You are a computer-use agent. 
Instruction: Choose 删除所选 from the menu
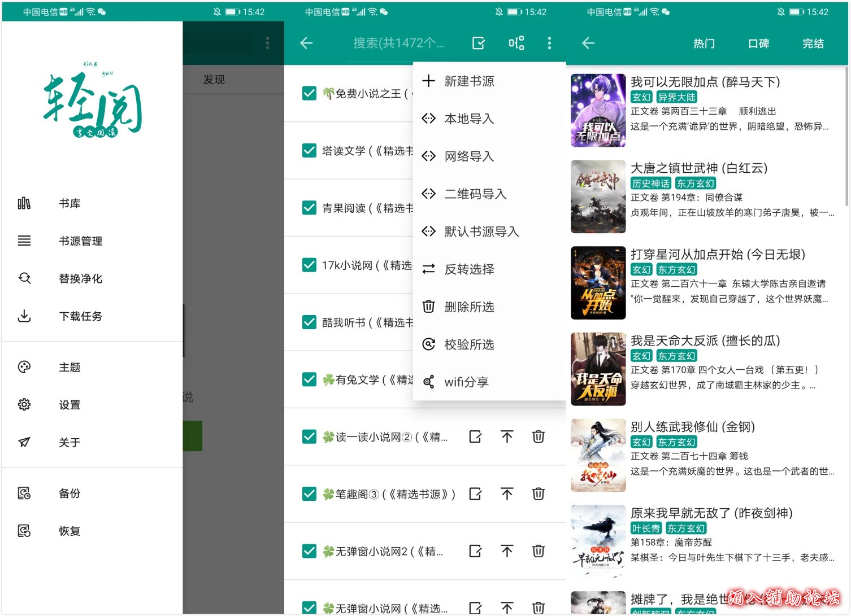(x=489, y=307)
